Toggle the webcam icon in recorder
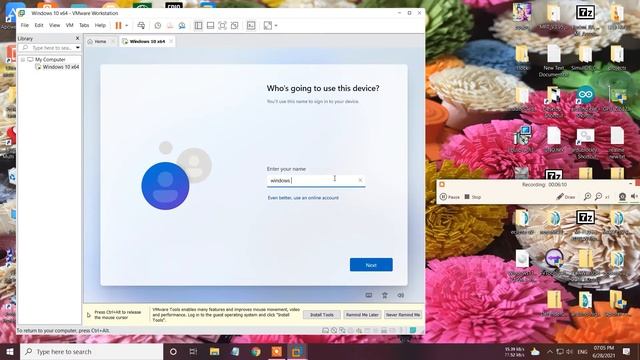 click(x=622, y=197)
